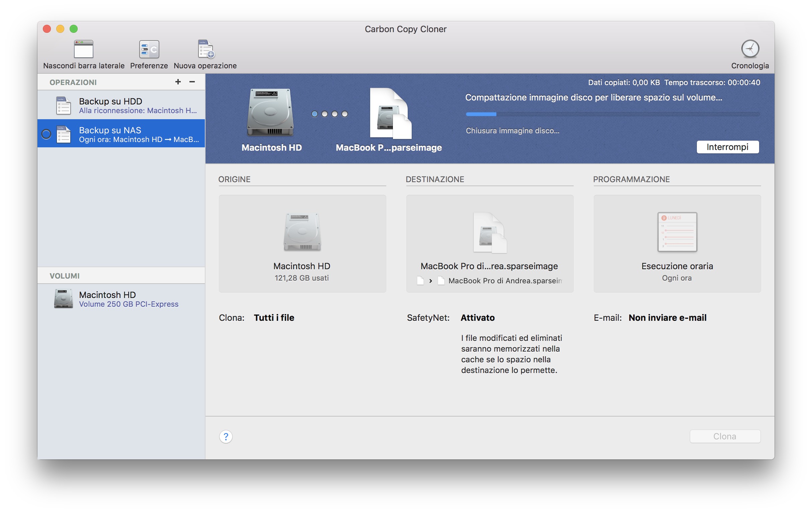Toggle the SafetyNet Attivato setting
Image resolution: width=812 pixels, height=513 pixels.
(478, 318)
